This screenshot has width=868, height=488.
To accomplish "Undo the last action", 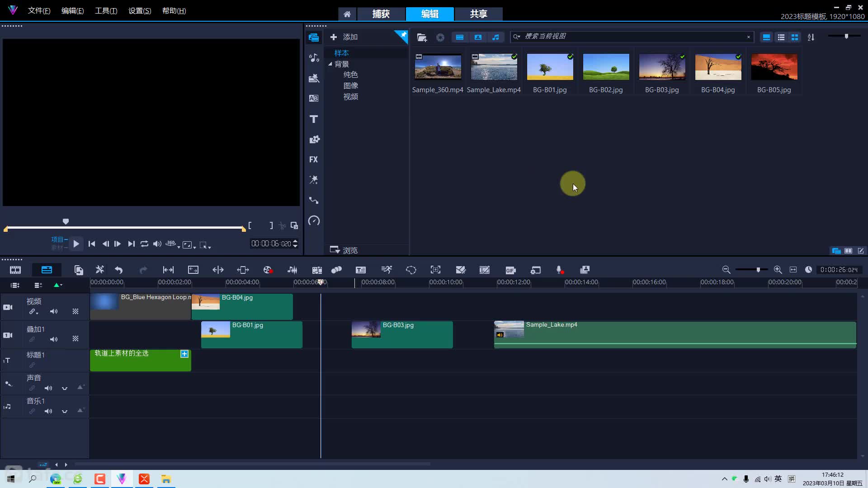I will click(119, 270).
